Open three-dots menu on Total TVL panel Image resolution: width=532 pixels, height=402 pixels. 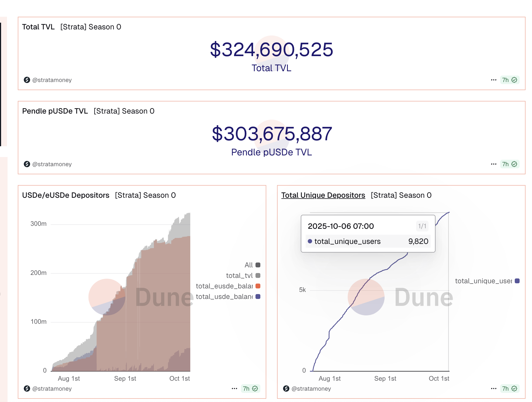(x=493, y=80)
